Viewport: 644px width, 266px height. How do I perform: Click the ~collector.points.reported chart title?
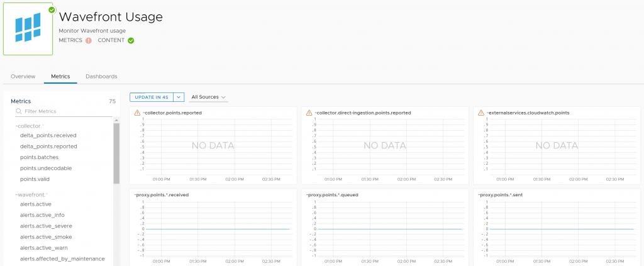[172, 113]
